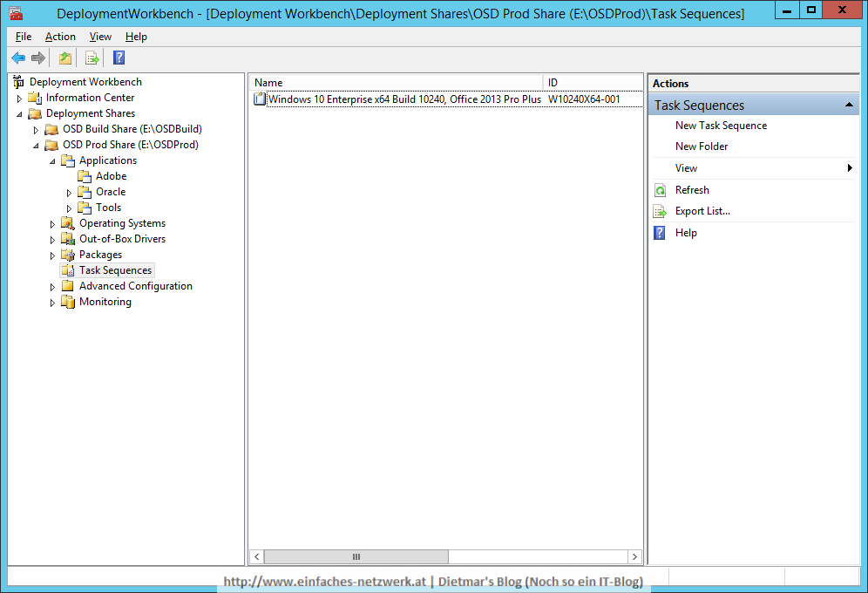The height and width of the screenshot is (593, 868).
Task: Collapse the Deployment Shares node
Action: 19,114
